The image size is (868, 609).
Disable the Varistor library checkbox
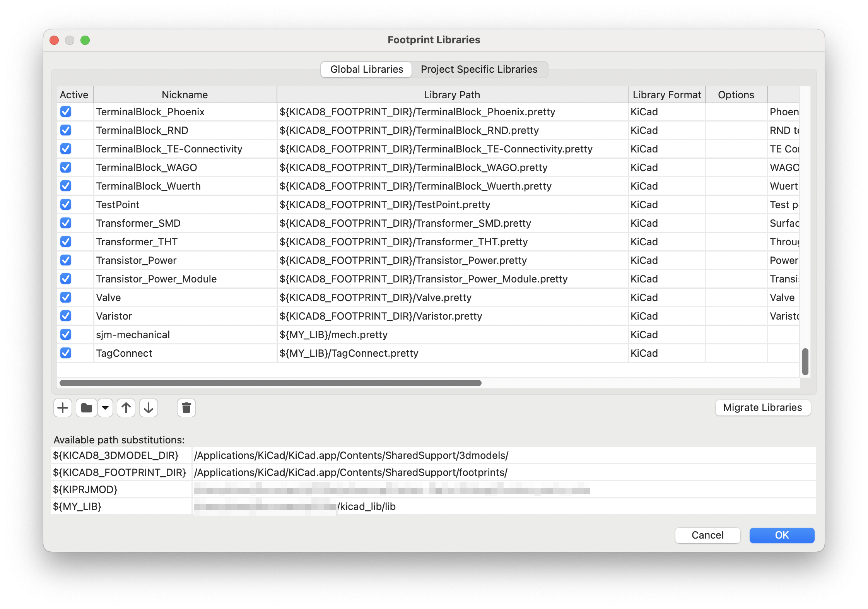66,316
